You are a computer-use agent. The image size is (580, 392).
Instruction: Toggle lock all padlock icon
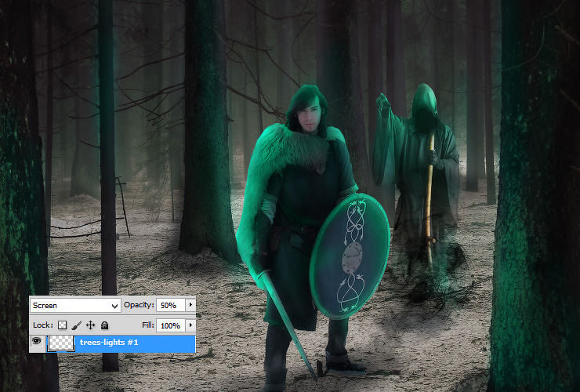pyautogui.click(x=105, y=325)
